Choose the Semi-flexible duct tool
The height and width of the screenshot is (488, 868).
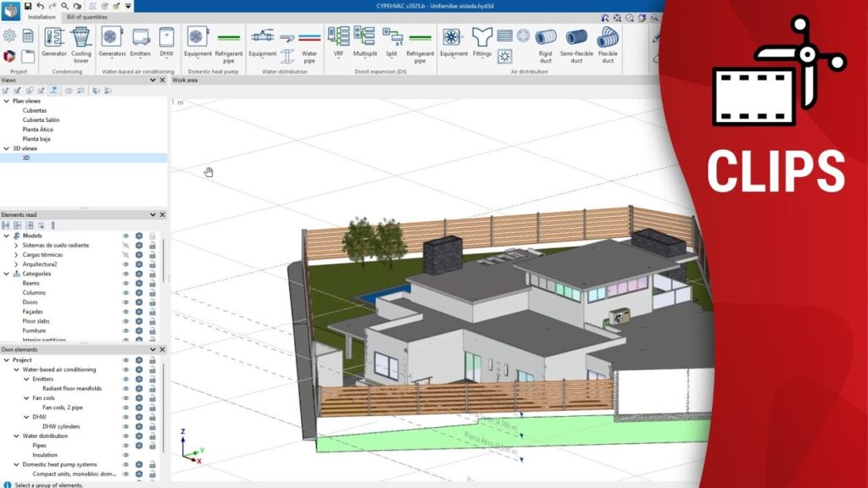coord(576,41)
